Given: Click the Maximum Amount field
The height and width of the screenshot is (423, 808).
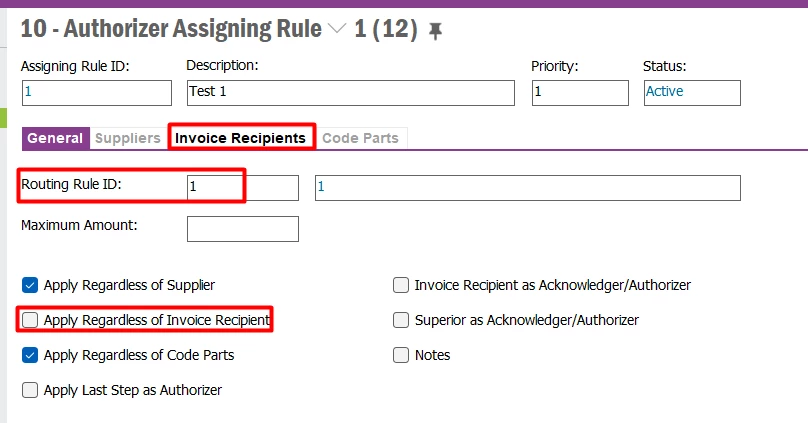Looking at the screenshot, I should 243,229.
